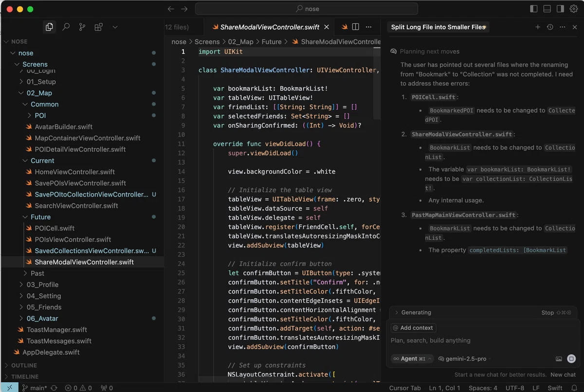The image size is (584, 392).
Task: Toggle the bottom panel layout button
Action: click(547, 9)
